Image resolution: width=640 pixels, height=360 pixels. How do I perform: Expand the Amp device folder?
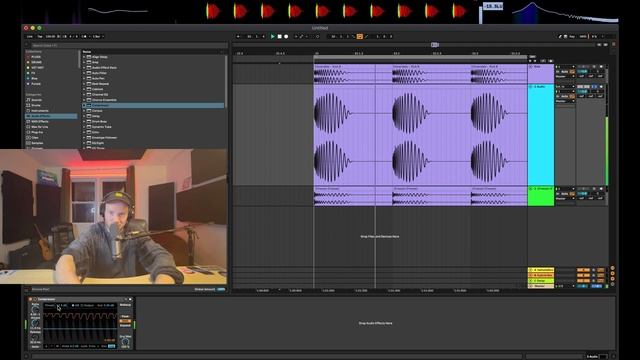click(84, 62)
